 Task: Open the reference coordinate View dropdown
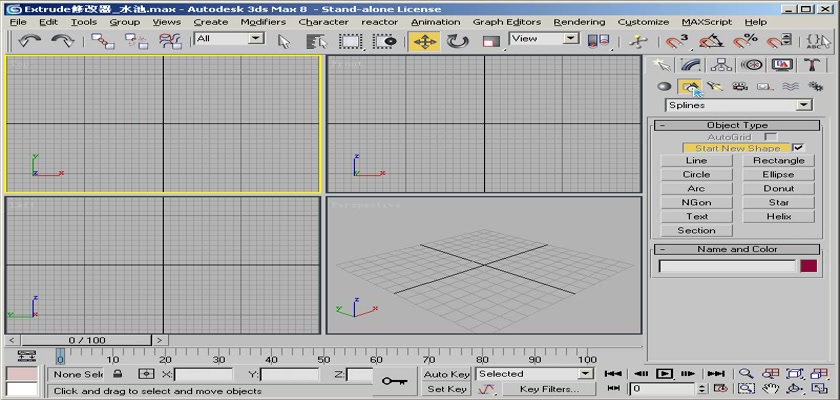544,39
